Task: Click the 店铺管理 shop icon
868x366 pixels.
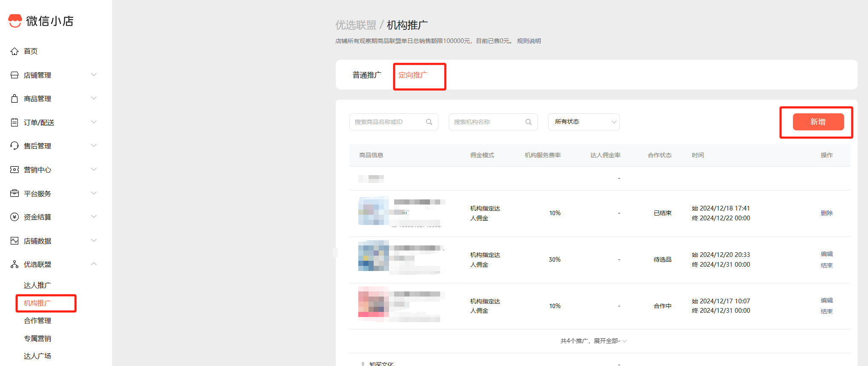Action: 15,75
